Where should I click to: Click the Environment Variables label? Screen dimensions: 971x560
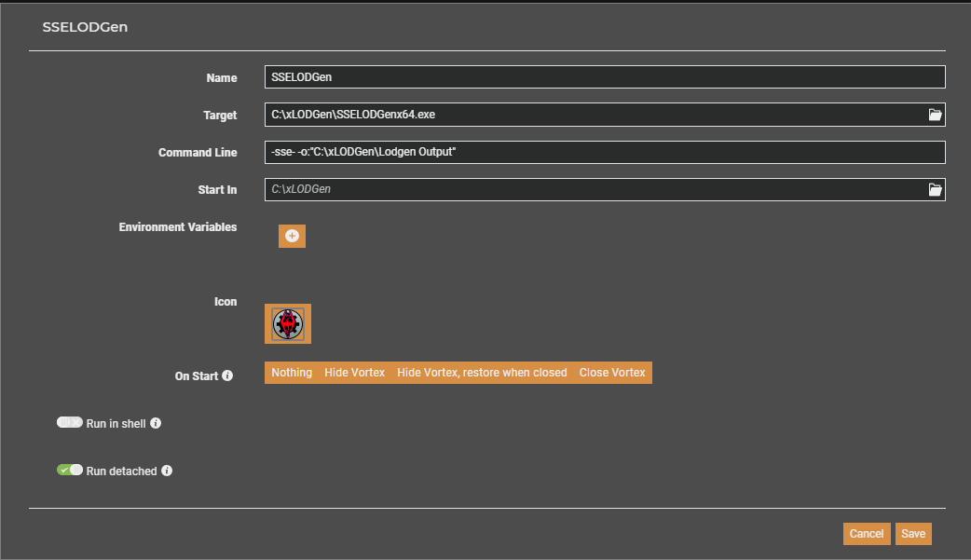pyautogui.click(x=178, y=227)
